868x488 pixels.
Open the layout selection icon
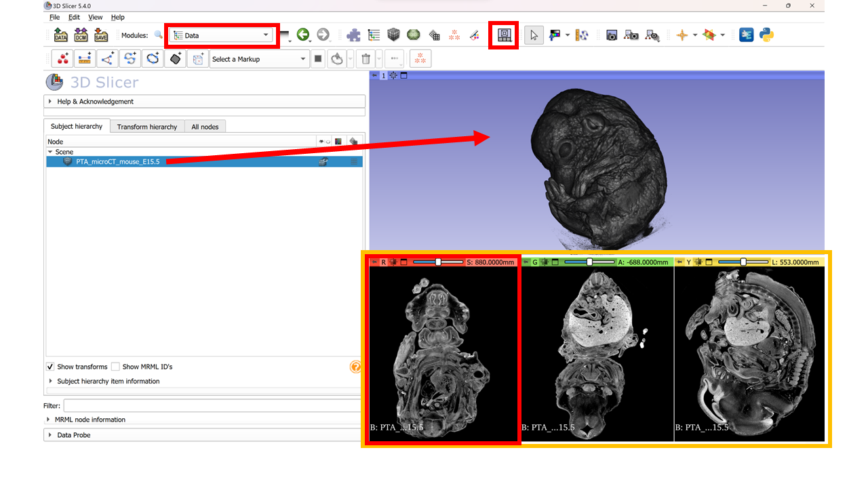[x=504, y=35]
